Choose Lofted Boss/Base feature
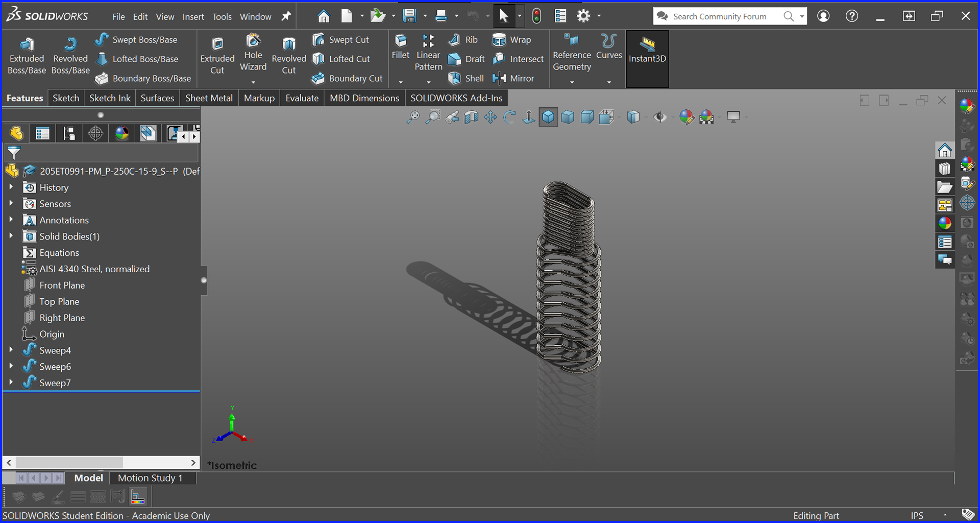Screen dimensions: 980x523 tap(137, 59)
